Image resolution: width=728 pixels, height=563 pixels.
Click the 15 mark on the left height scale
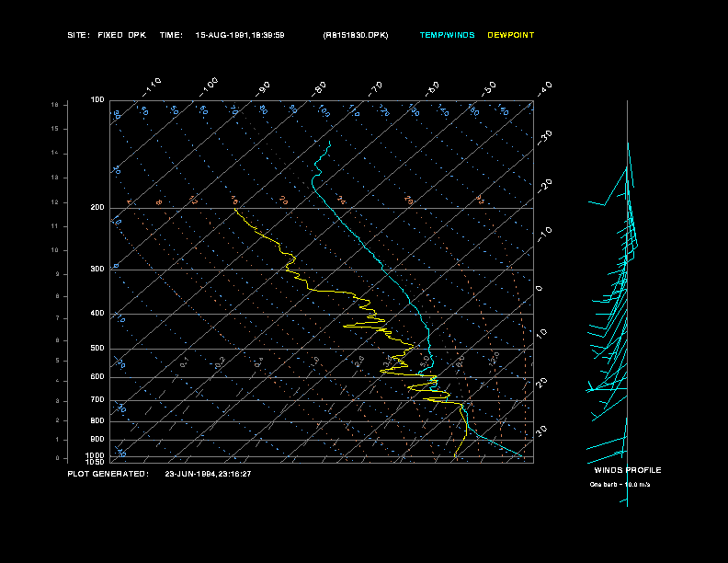click(55, 129)
